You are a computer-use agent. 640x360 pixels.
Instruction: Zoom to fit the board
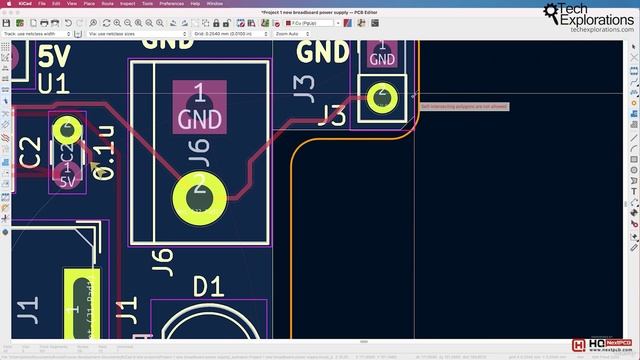pyautogui.click(x=139, y=23)
